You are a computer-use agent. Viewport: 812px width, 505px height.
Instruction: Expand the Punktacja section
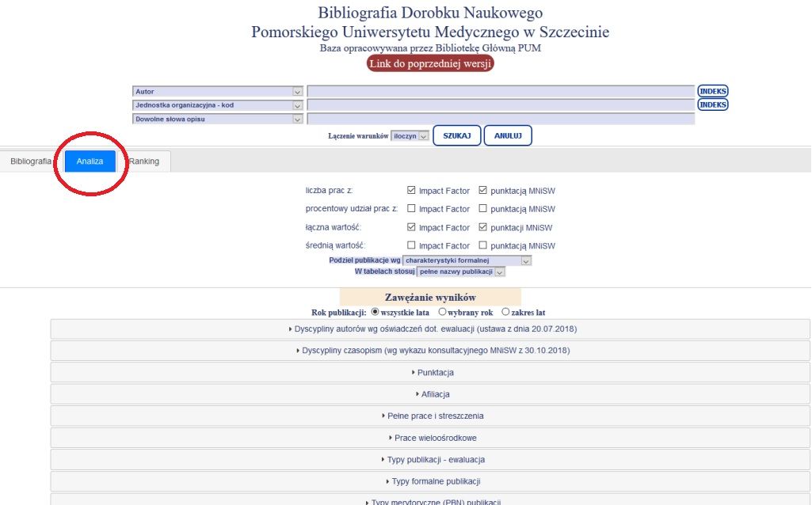click(x=430, y=372)
